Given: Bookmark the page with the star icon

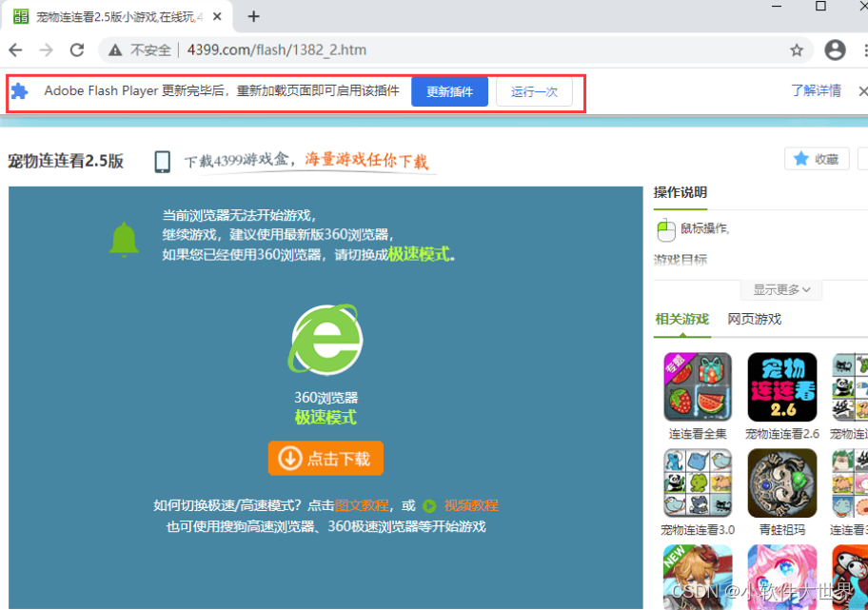Looking at the screenshot, I should [797, 50].
